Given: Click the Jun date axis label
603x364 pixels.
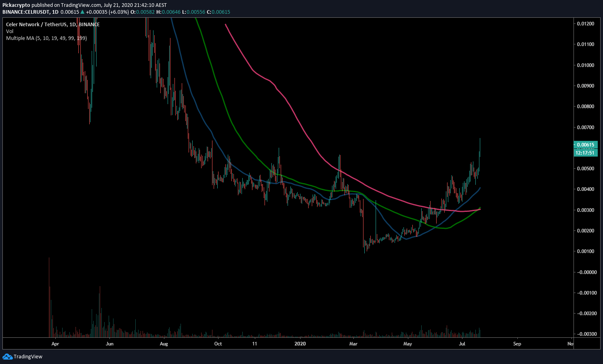Looking at the screenshot, I should coord(109,344).
